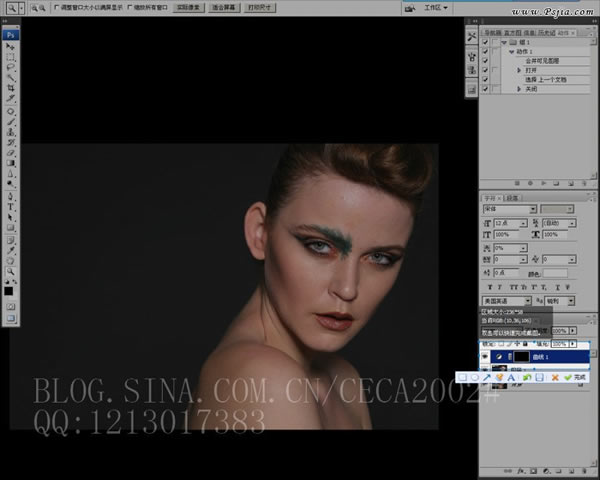
Task: Click the play action button in Actions panel
Action: click(543, 183)
